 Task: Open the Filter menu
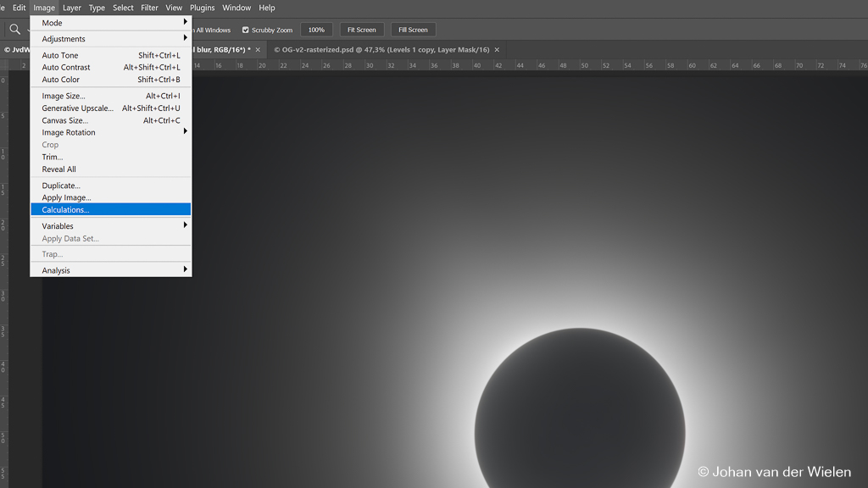[149, 8]
